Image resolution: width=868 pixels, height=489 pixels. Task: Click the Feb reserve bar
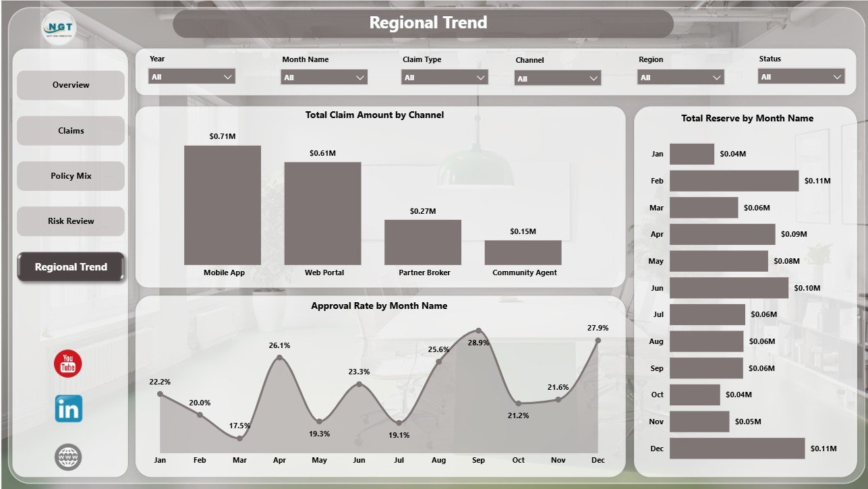(734, 181)
